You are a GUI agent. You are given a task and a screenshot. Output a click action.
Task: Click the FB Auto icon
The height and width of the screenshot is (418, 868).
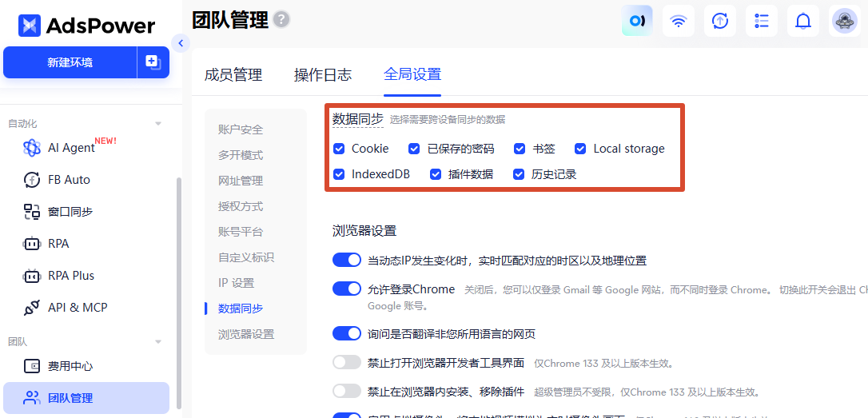[32, 180]
